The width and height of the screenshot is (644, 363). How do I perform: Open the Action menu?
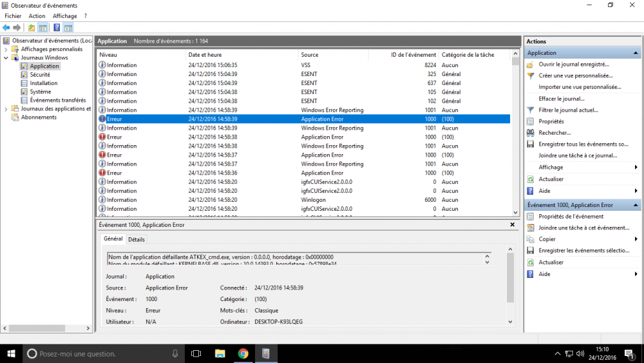tap(37, 16)
